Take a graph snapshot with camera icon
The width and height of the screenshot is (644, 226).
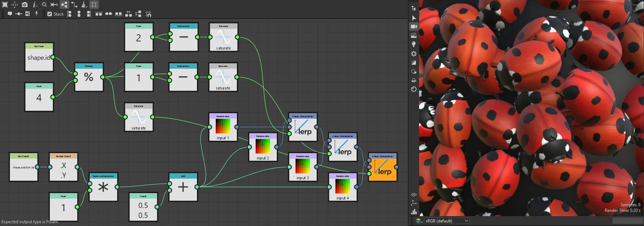25,5
